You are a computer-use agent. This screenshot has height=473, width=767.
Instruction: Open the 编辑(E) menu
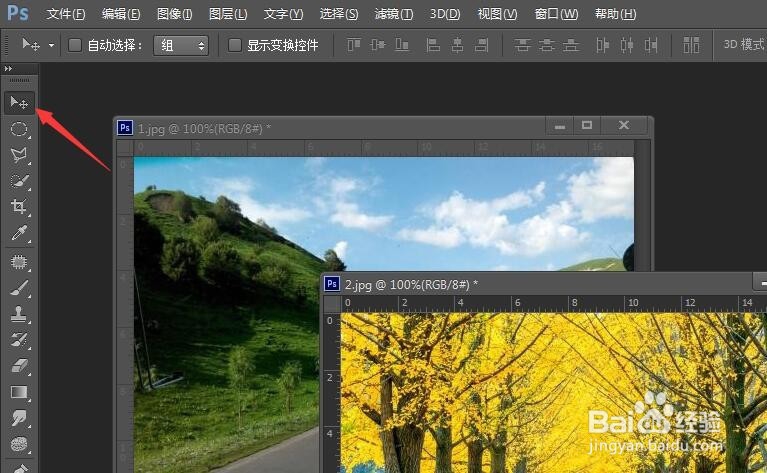tap(121, 14)
